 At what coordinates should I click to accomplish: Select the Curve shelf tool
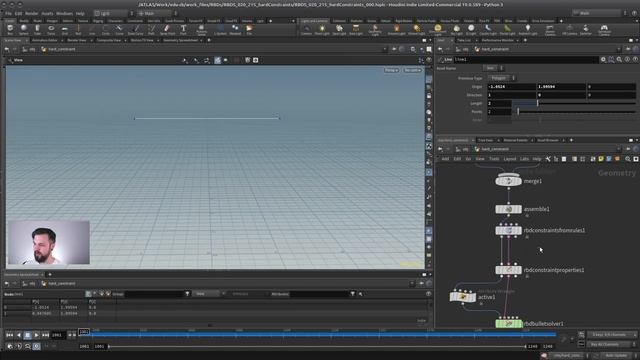(x=119, y=29)
